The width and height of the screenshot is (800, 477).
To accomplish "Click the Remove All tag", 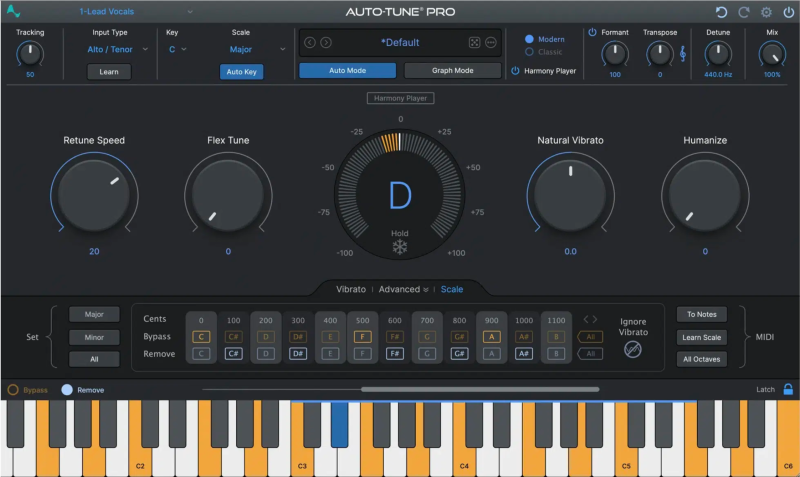I will pyautogui.click(x=590, y=354).
